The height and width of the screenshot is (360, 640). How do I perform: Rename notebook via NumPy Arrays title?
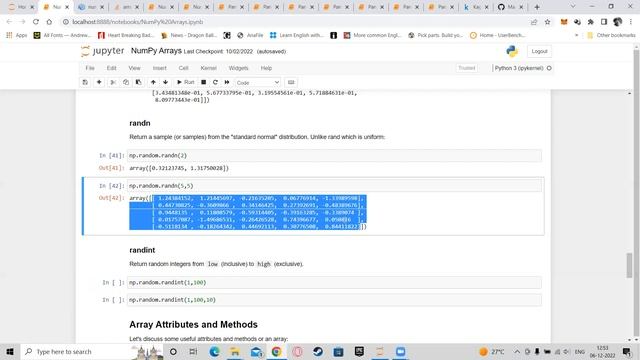[156, 51]
